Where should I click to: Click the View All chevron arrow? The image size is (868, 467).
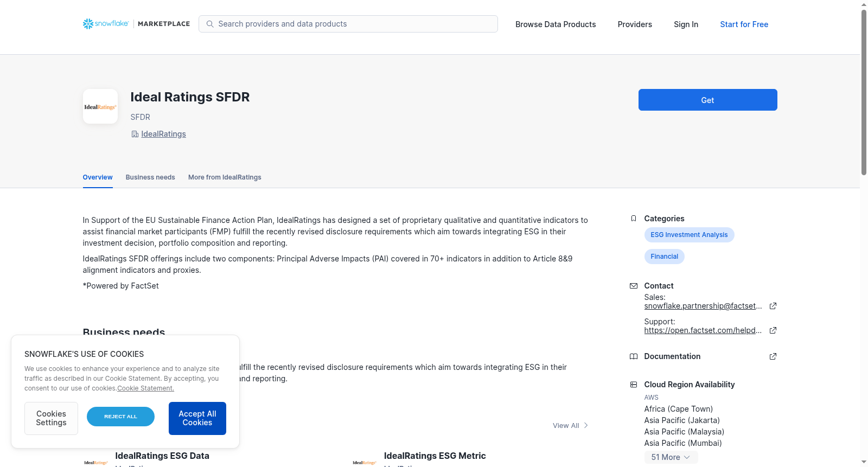click(586, 425)
